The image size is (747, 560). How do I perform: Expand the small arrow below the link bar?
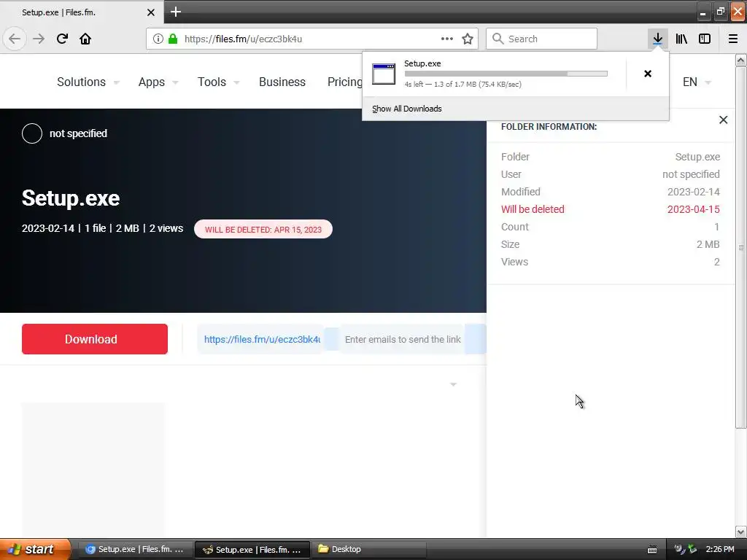[453, 384]
